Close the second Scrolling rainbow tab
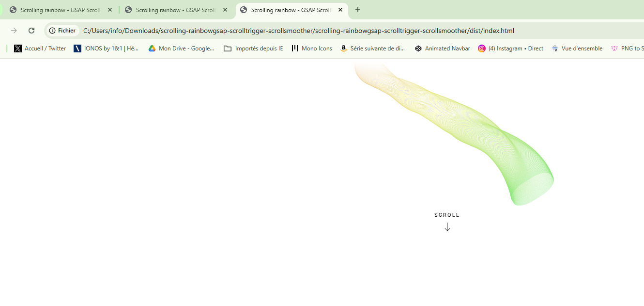644x306 pixels. coord(225,10)
